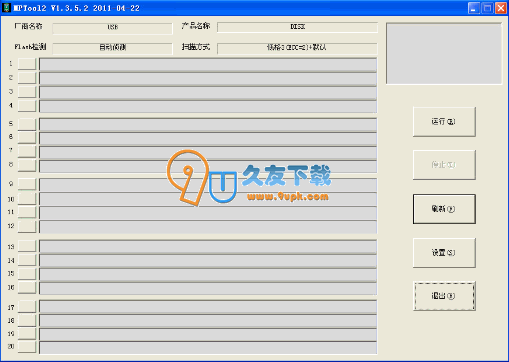
Task: Click the grayed-out 停止 (Stop) button
Action: (444, 165)
